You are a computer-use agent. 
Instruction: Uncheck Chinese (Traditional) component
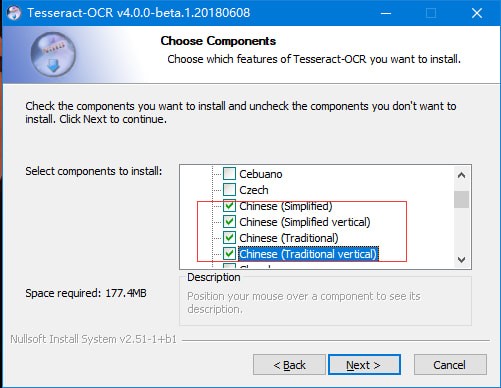(x=229, y=238)
